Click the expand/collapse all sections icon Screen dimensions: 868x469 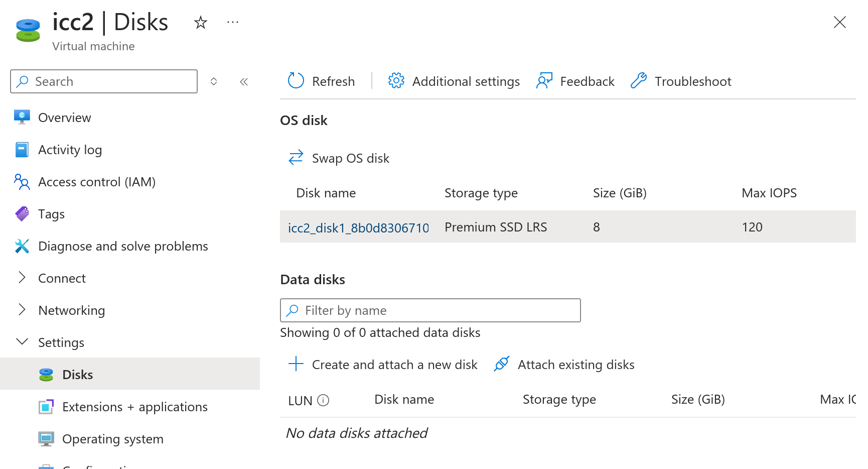coord(214,81)
